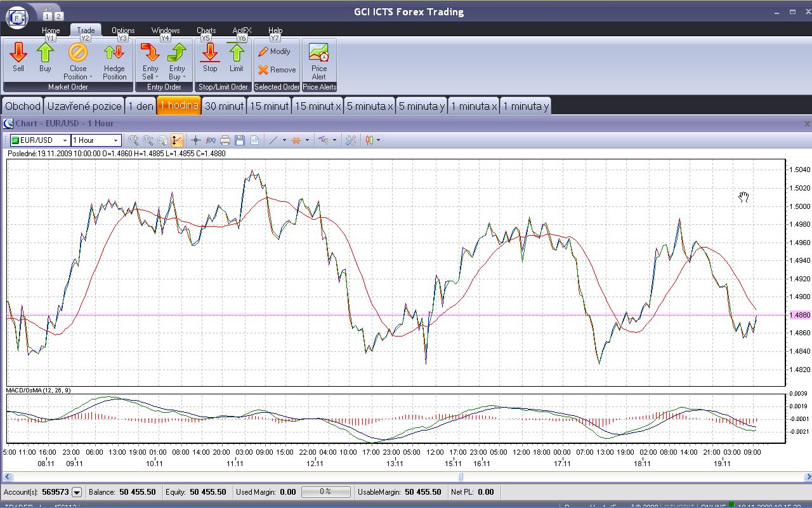This screenshot has width=812, height=508.
Task: Open the Close Position command
Action: (78, 61)
